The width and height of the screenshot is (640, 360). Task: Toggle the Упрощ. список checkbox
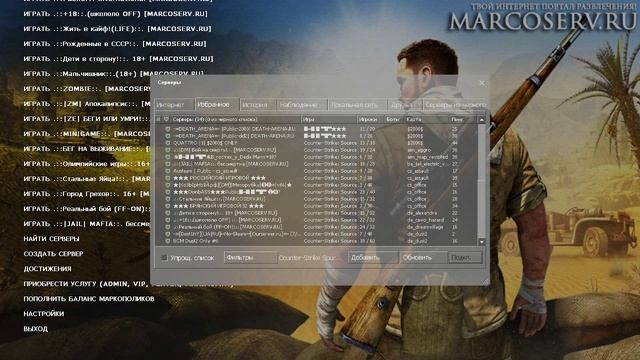tap(164, 258)
